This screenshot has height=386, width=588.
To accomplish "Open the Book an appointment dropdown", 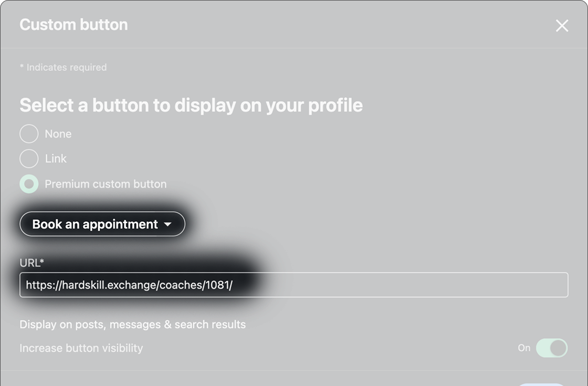I will point(102,224).
